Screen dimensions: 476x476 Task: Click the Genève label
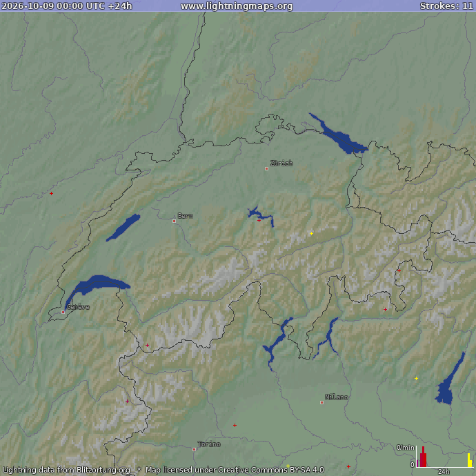[78, 307]
